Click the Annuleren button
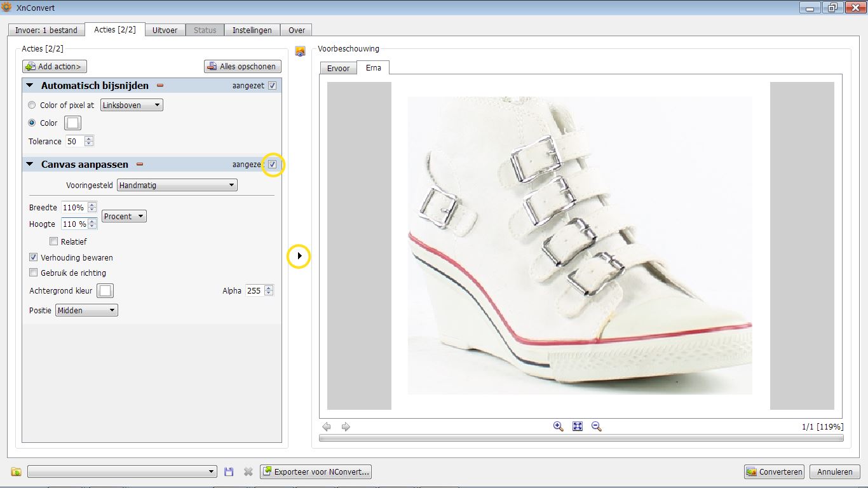Viewport: 868px width, 488px height. (836, 472)
